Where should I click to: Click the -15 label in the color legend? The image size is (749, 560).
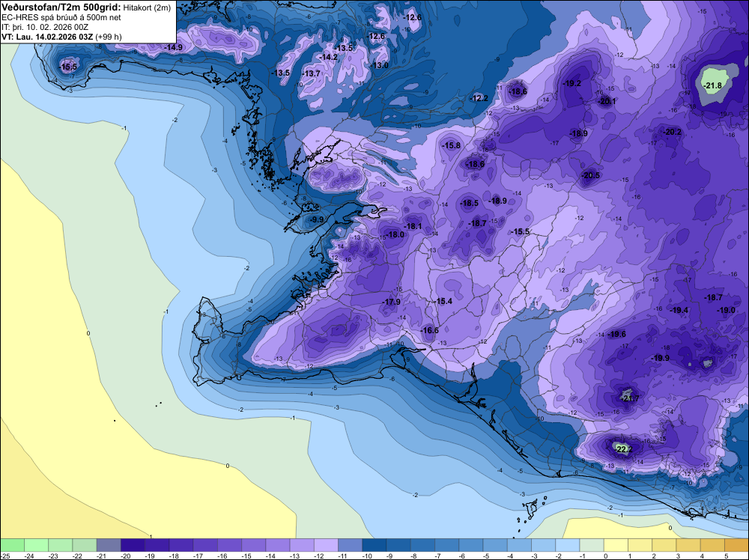[x=246, y=556]
